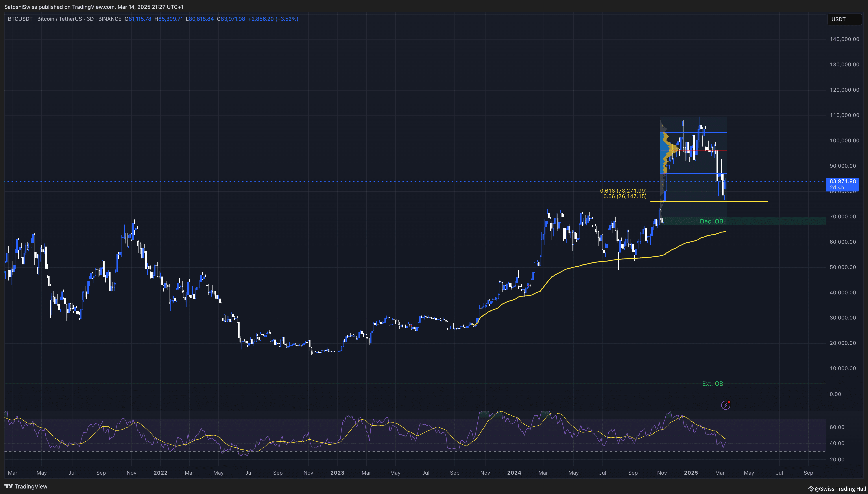Click the open value 81,115.78
The height and width of the screenshot is (494, 868).
(140, 19)
